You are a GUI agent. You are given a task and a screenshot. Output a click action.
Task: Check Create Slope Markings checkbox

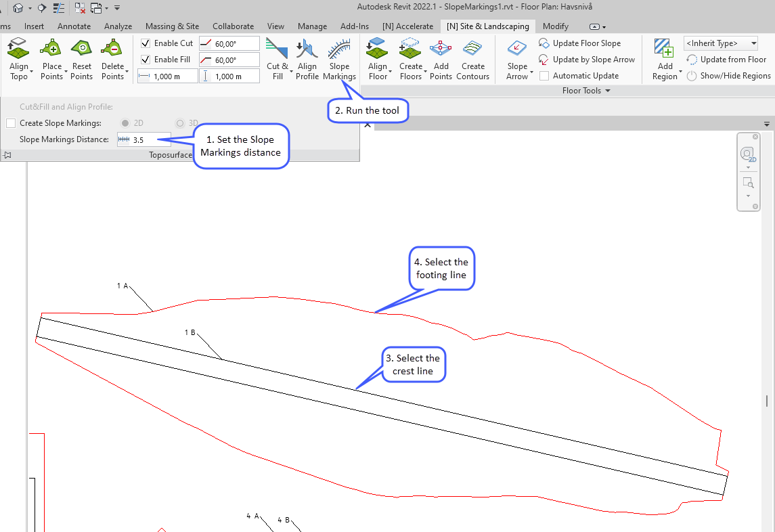(11, 123)
